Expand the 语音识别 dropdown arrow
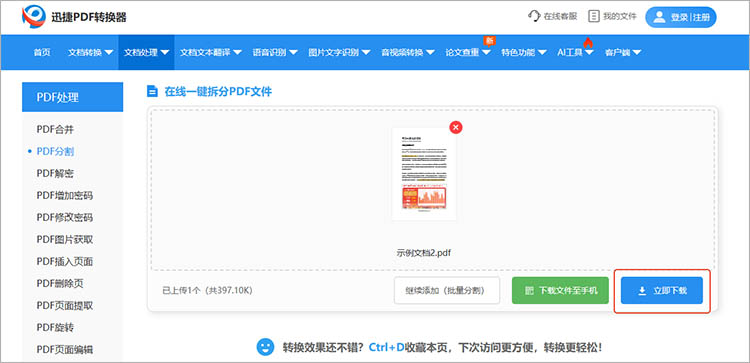The image size is (750, 363). coord(293,53)
